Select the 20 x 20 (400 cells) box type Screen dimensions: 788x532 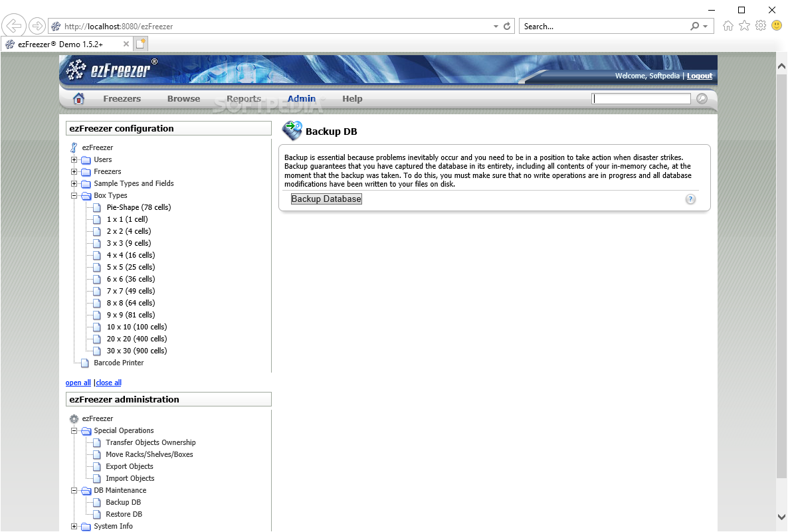click(x=137, y=339)
